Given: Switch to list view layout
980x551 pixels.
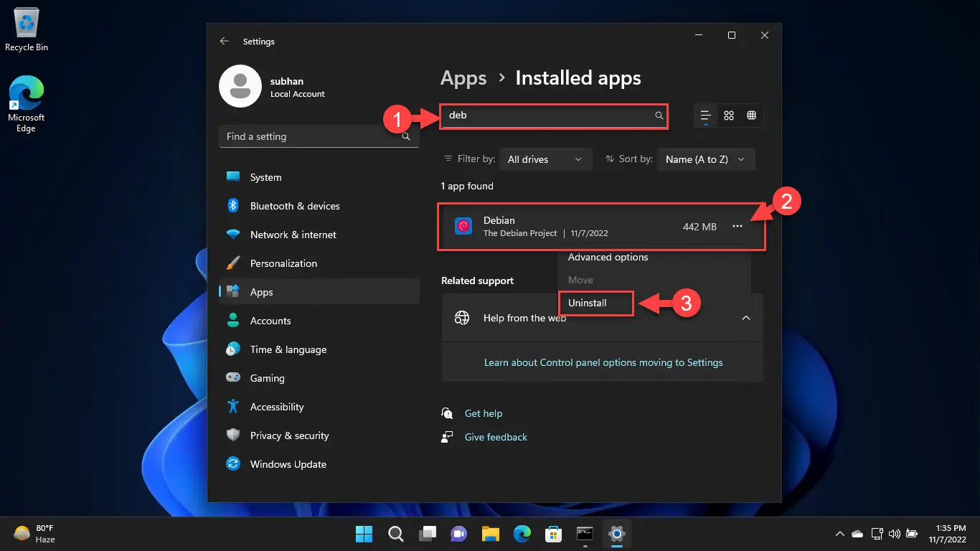Looking at the screenshot, I should click(x=706, y=116).
